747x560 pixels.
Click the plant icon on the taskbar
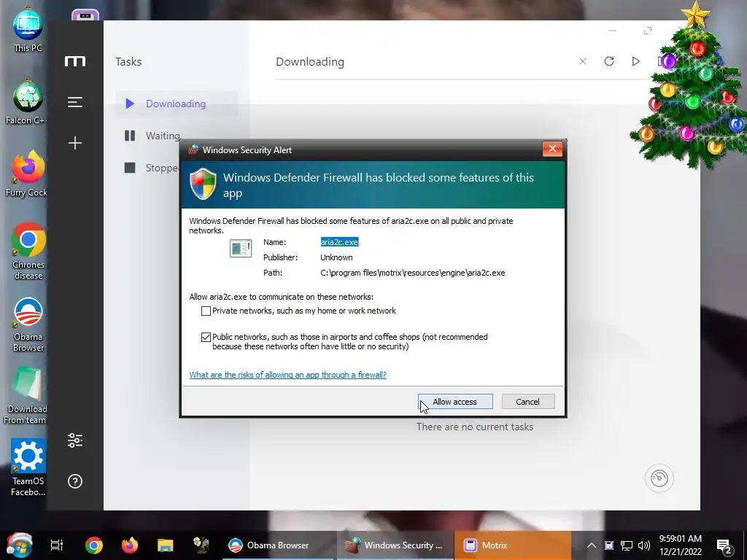click(201, 545)
